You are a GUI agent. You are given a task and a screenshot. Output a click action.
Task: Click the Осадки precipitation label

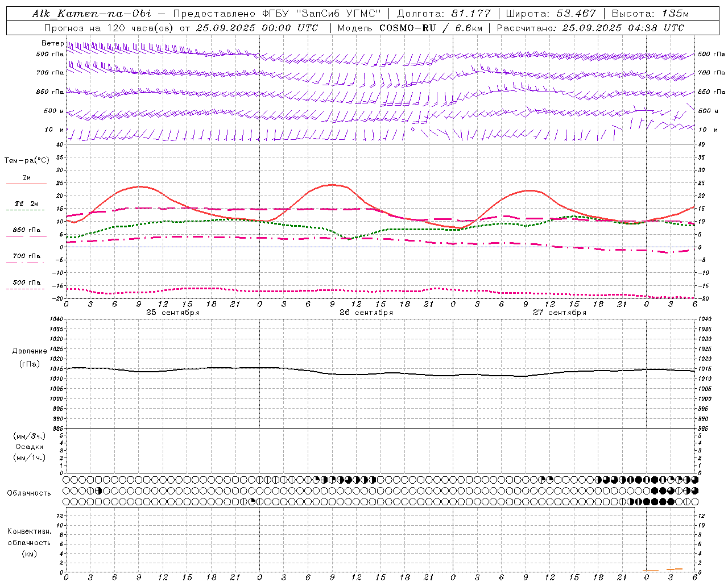tap(30, 447)
